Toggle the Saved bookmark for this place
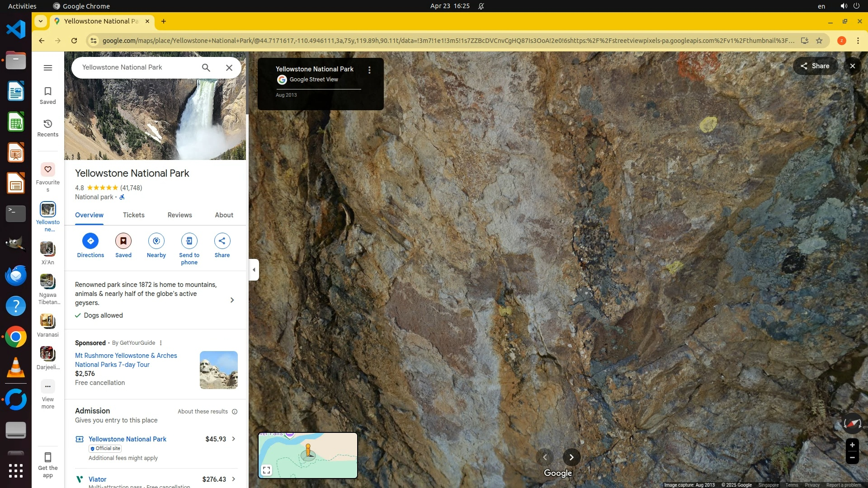868x488 pixels. (123, 241)
